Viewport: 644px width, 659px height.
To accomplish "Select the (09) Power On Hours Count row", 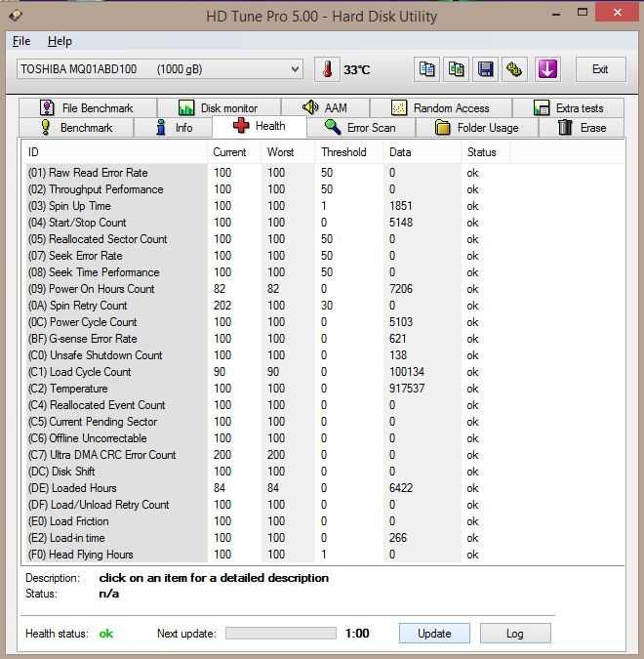I will pyautogui.click(x=323, y=289).
